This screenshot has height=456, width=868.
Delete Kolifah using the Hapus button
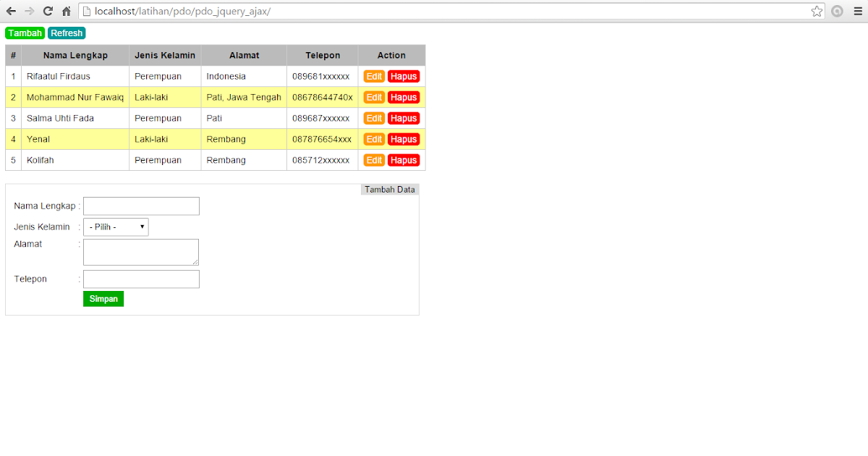(404, 160)
